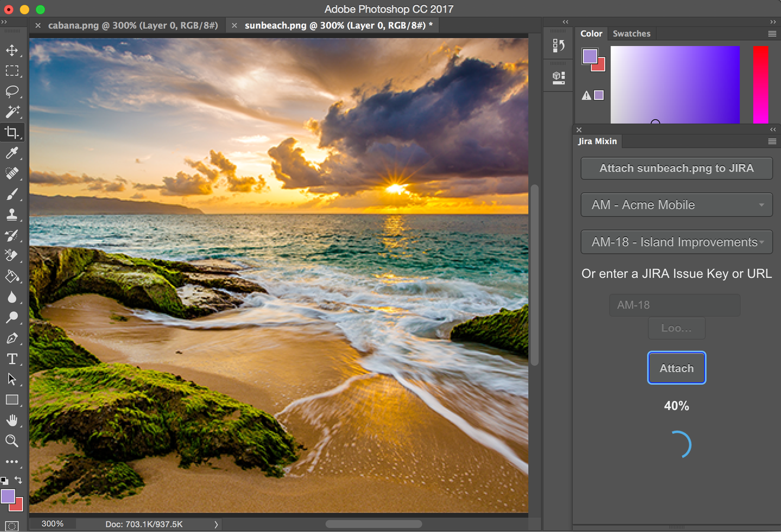Click the horizontal canvas scrollbar

[x=373, y=524]
